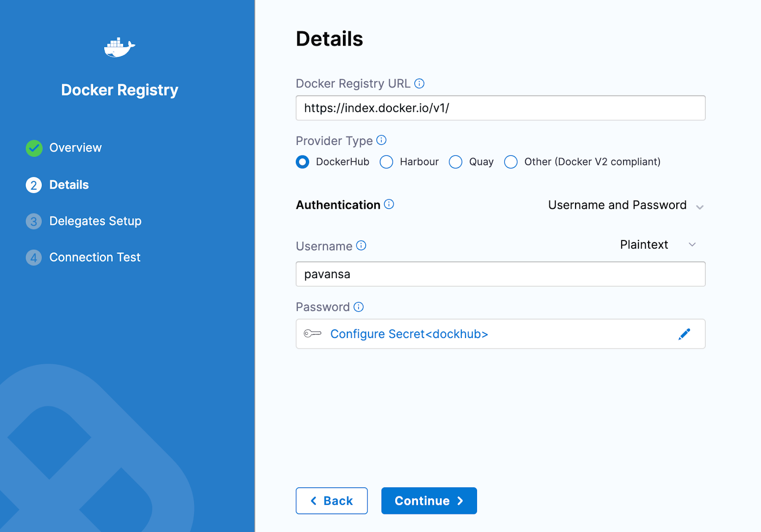Click the Username input field containing pavansa

(x=500, y=274)
